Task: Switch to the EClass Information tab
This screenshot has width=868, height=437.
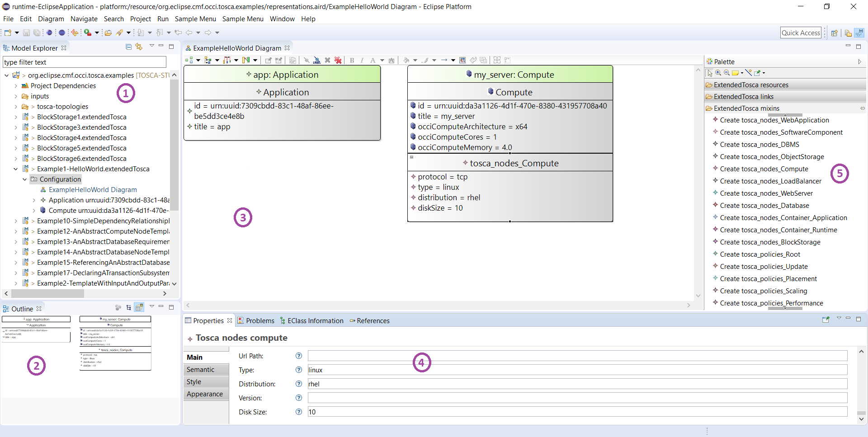Action: [x=315, y=321]
